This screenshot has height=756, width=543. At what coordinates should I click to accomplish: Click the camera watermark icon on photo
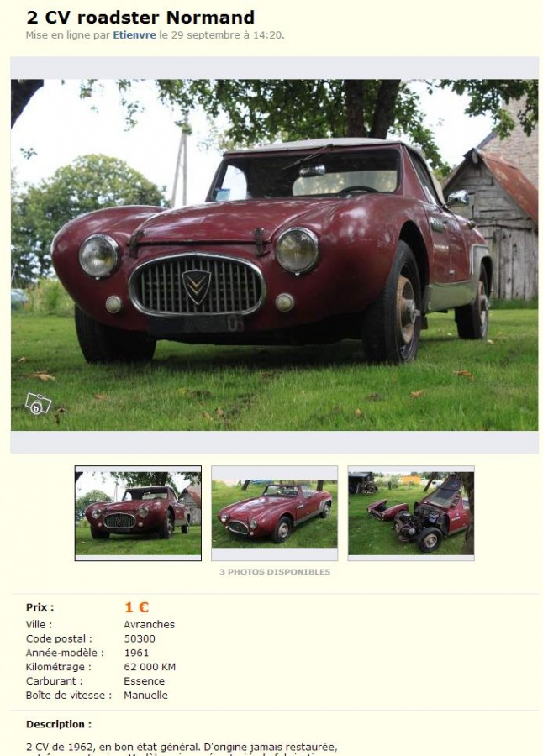coord(38,404)
